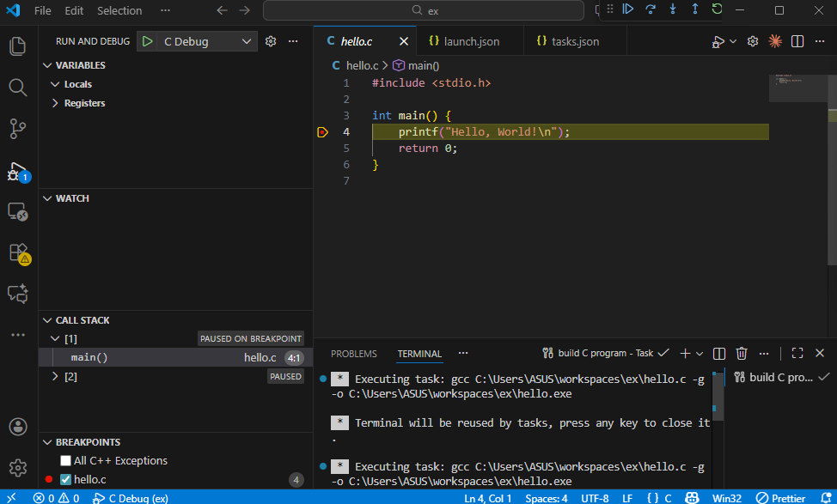The height and width of the screenshot is (504, 837).
Task: Open the Explorer view in activity bar
Action: pos(18,46)
